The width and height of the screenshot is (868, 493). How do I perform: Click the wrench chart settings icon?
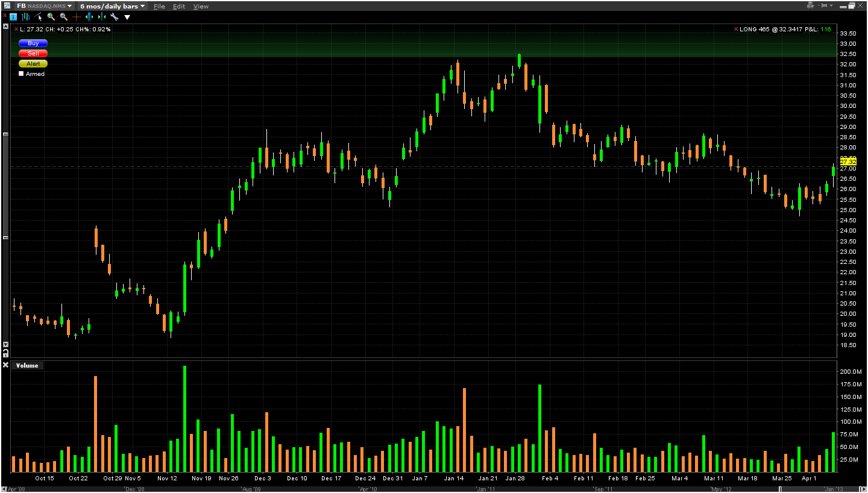point(114,17)
